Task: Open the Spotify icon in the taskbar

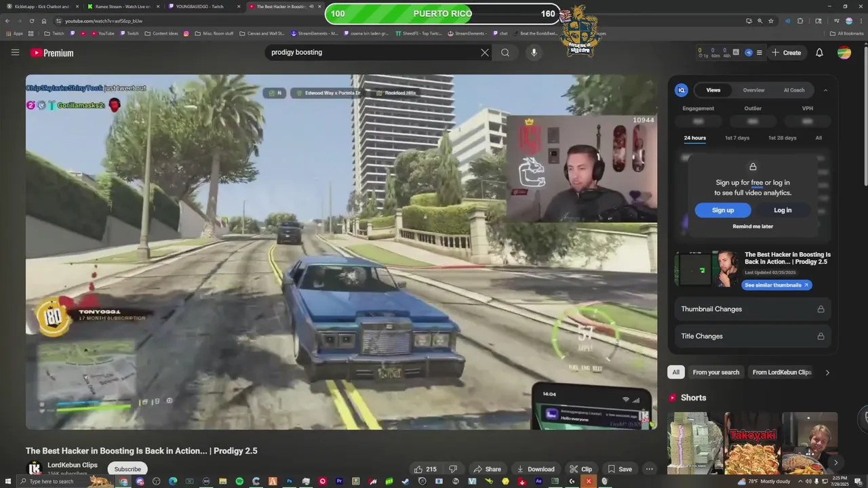Action: pos(239,481)
